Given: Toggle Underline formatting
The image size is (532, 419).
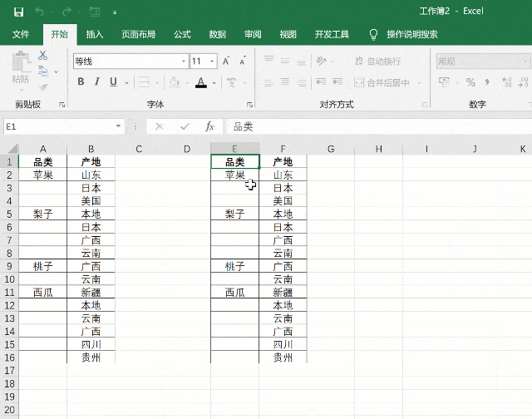Looking at the screenshot, I should tap(113, 81).
